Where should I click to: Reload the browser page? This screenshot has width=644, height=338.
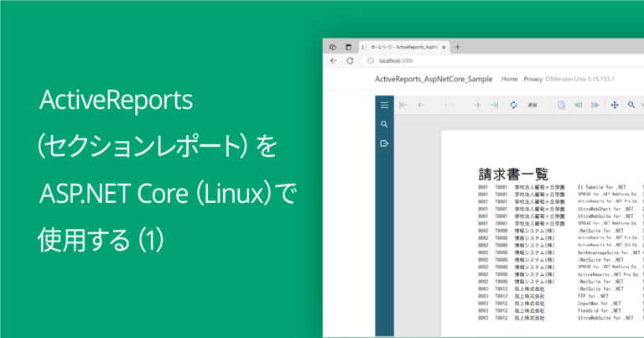point(350,60)
